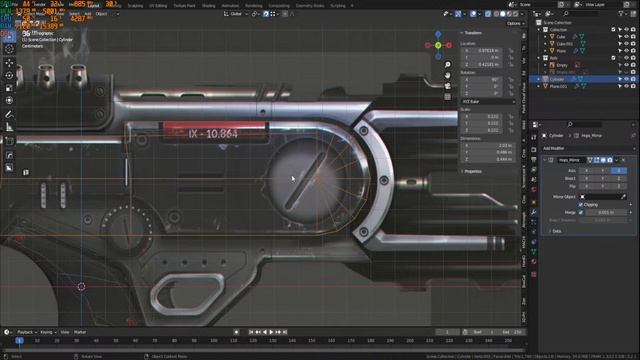Open the Material properties tab

click(533, 262)
